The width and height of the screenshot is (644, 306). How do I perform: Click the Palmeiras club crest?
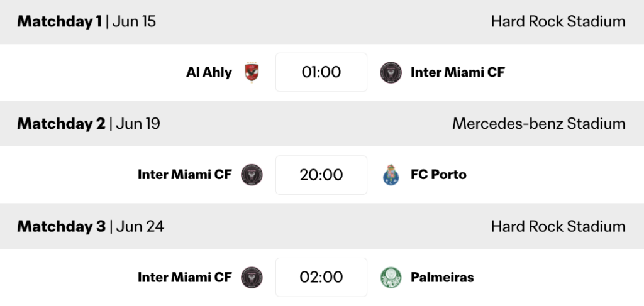(391, 277)
